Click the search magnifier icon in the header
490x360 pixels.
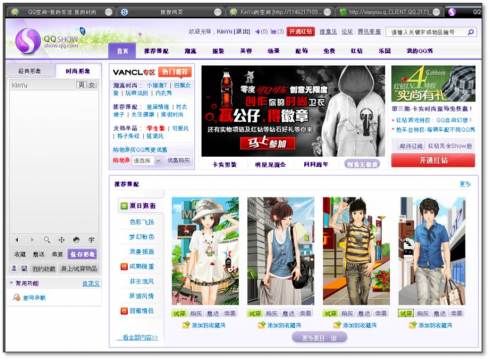[x=471, y=32]
